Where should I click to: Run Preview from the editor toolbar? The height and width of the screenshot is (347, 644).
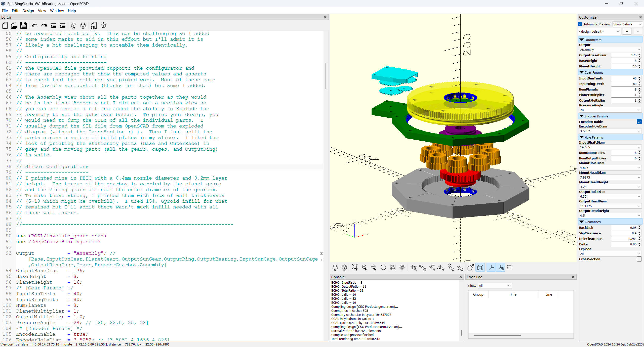coord(74,25)
